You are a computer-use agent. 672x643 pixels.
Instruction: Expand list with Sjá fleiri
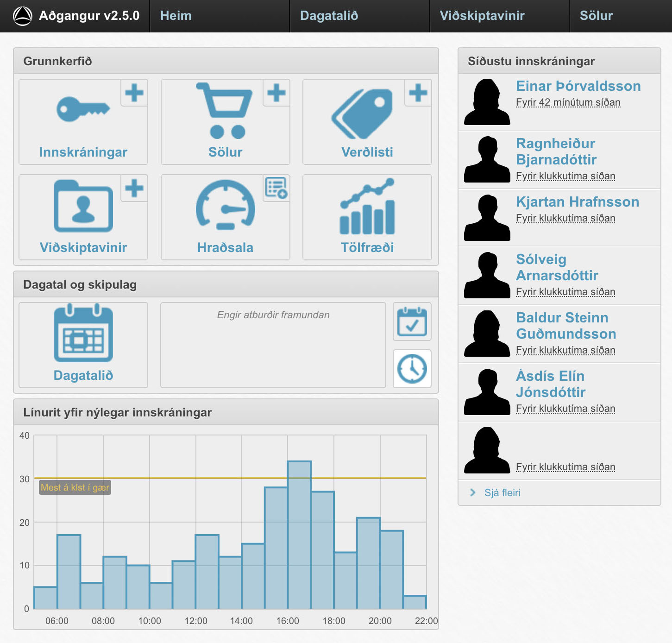point(502,492)
